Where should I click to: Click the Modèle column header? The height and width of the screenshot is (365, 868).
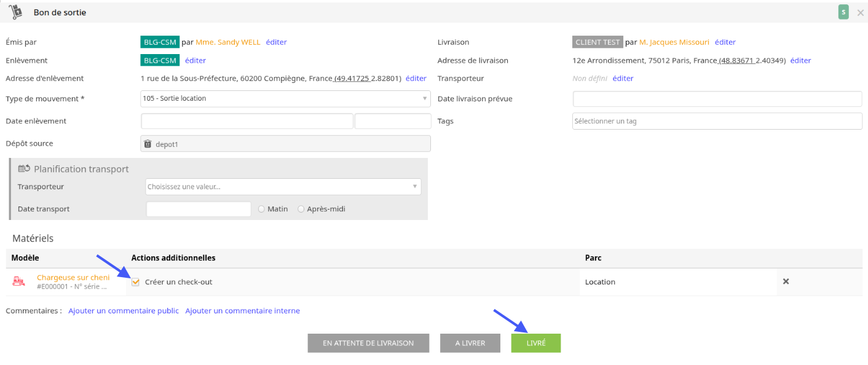tap(25, 258)
